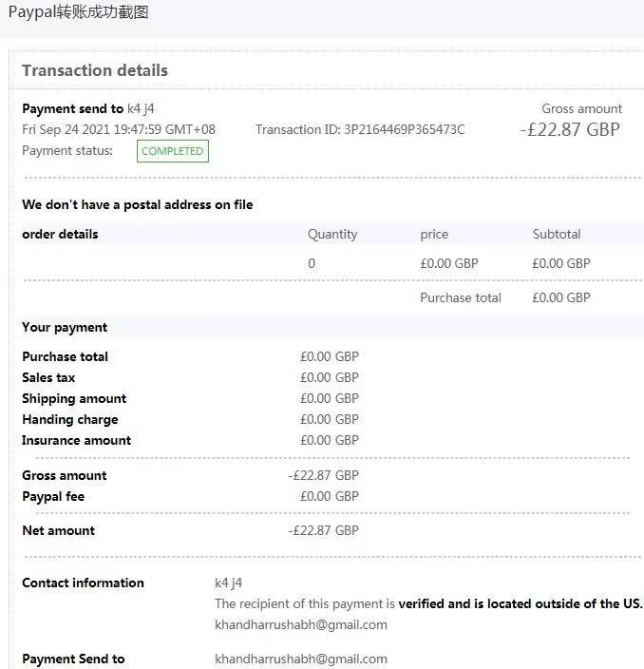Click the order details header label

click(60, 234)
